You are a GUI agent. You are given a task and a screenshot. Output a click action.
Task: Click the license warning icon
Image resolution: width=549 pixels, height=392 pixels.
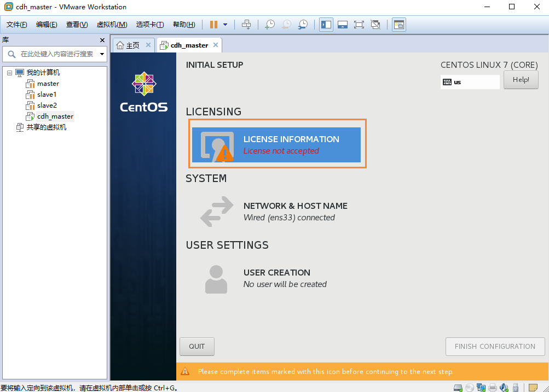point(224,153)
